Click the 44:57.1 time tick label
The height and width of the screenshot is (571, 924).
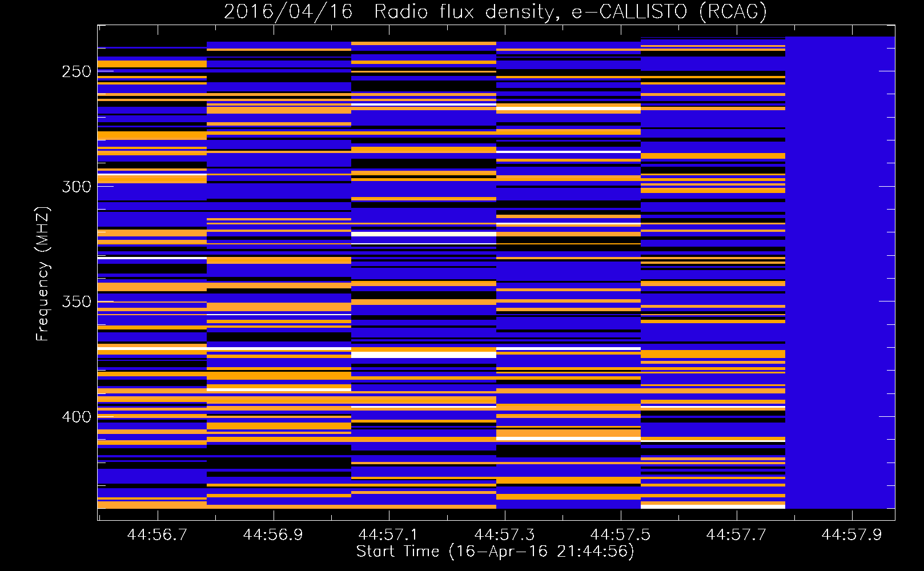tap(388, 535)
